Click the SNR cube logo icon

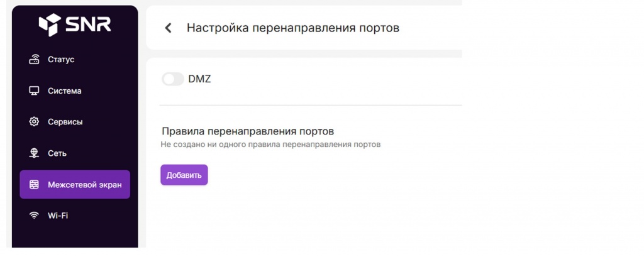pos(49,25)
